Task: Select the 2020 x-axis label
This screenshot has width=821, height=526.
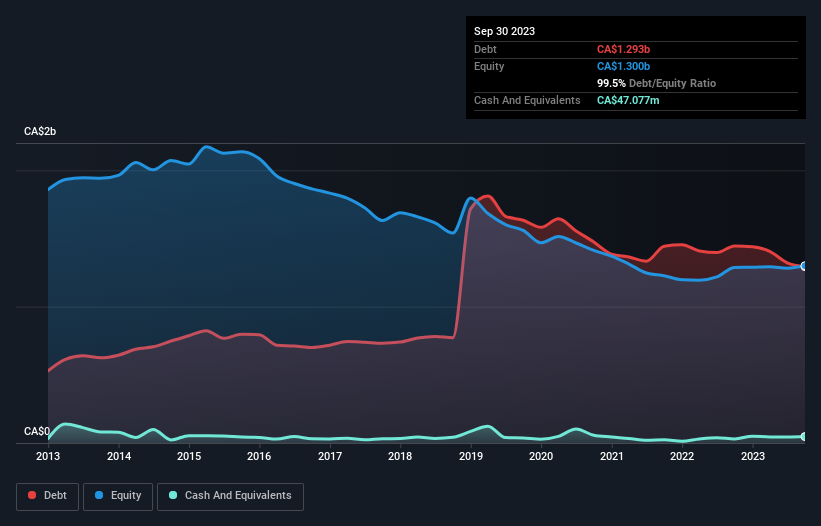Action: coord(541,456)
